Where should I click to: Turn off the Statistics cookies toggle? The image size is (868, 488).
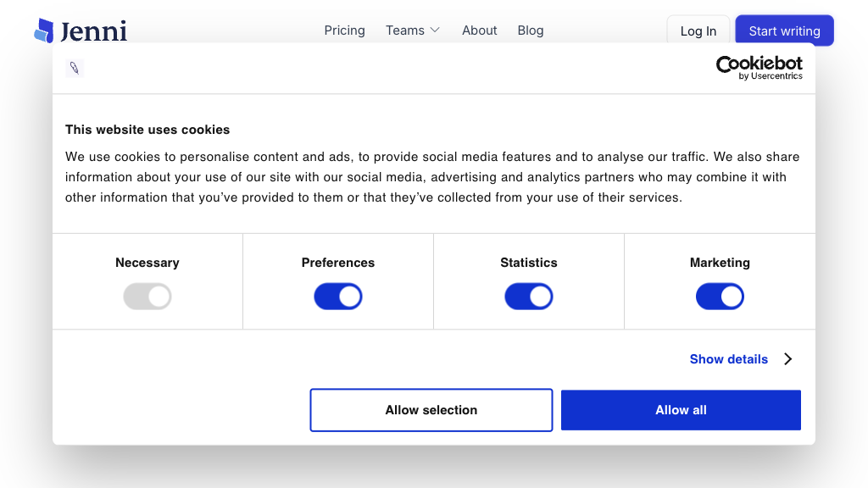pyautogui.click(x=529, y=297)
